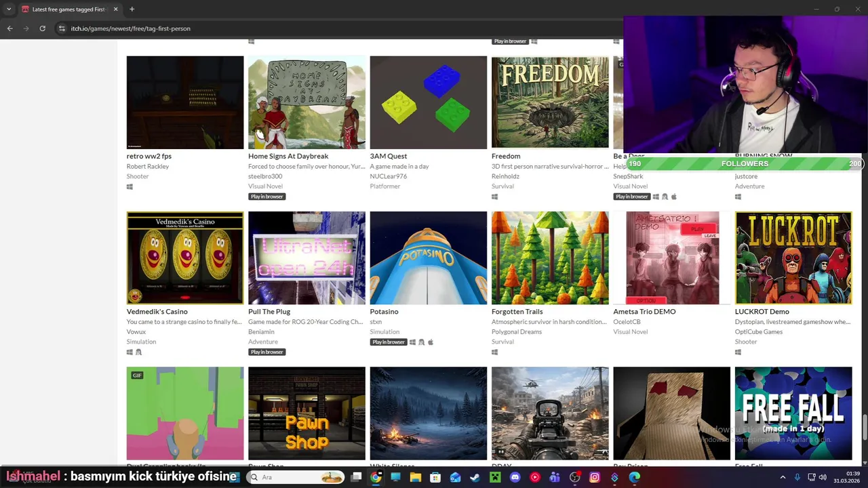Close the Latest free games tab

click(x=115, y=9)
